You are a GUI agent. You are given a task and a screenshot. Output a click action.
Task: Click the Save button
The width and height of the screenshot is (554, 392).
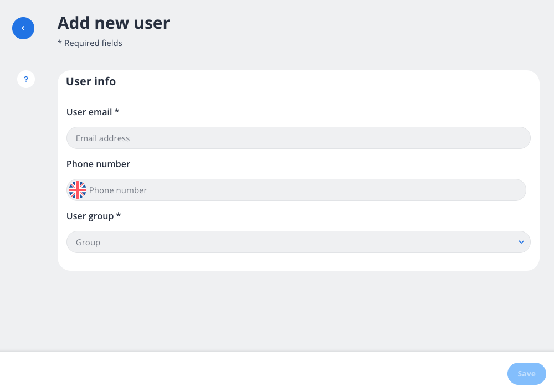tap(526, 374)
